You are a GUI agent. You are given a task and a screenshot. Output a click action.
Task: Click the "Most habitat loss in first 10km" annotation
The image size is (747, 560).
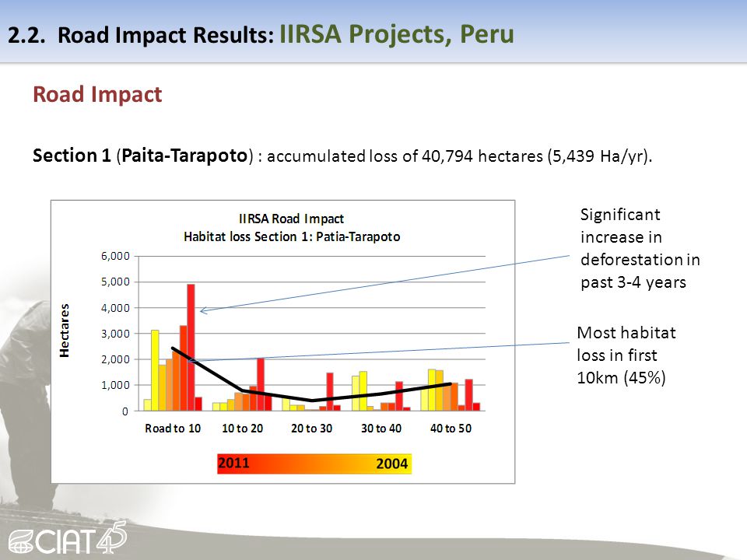(626, 355)
